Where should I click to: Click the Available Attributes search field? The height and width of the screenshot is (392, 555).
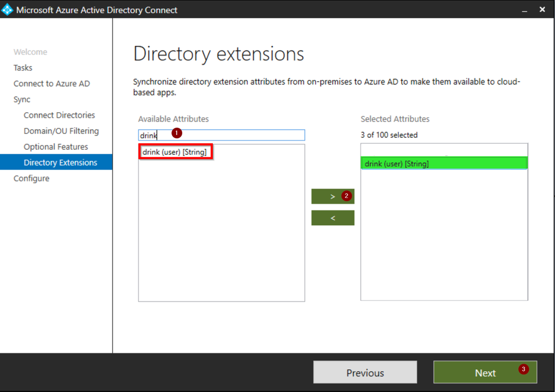[222, 135]
